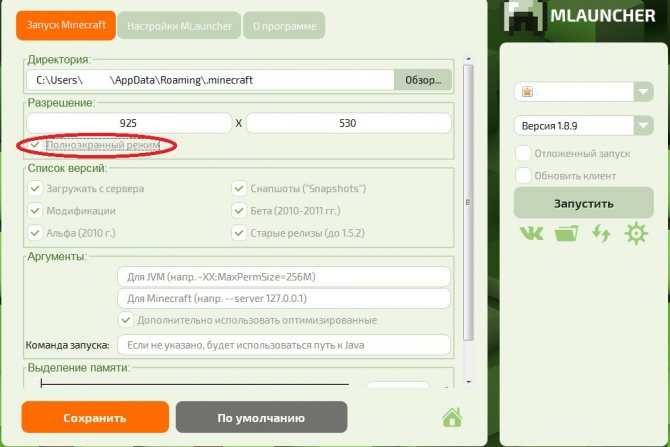The image size is (670, 447).
Task: Open the game folder icon
Action: pos(566,234)
